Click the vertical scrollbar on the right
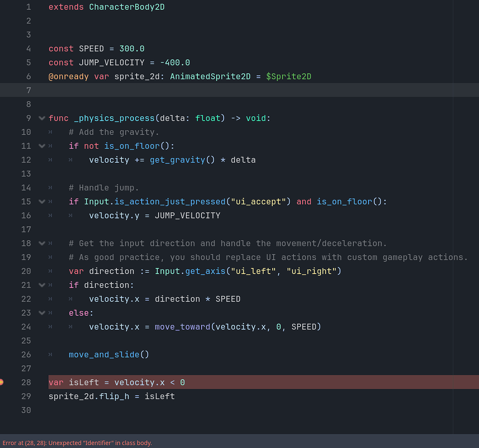 [x=466, y=187]
